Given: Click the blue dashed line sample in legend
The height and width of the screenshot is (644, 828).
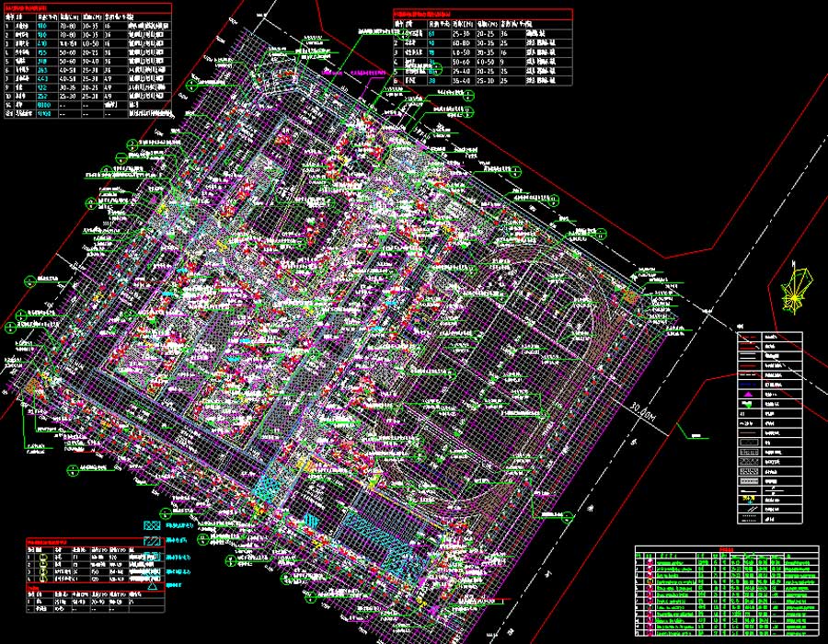Looking at the screenshot, I should pyautogui.click(x=748, y=385).
